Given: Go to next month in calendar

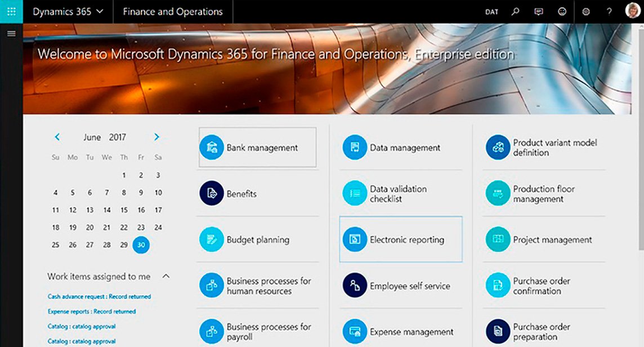Looking at the screenshot, I should point(156,137).
